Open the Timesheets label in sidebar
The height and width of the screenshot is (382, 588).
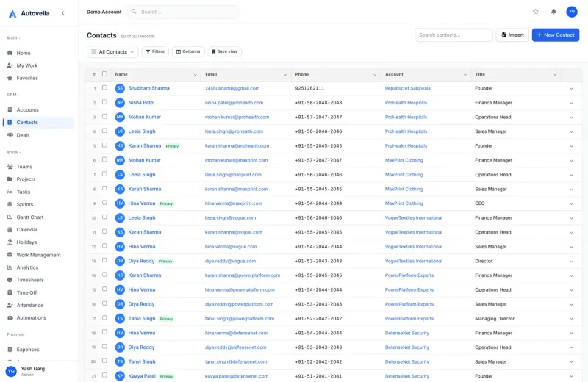point(30,280)
